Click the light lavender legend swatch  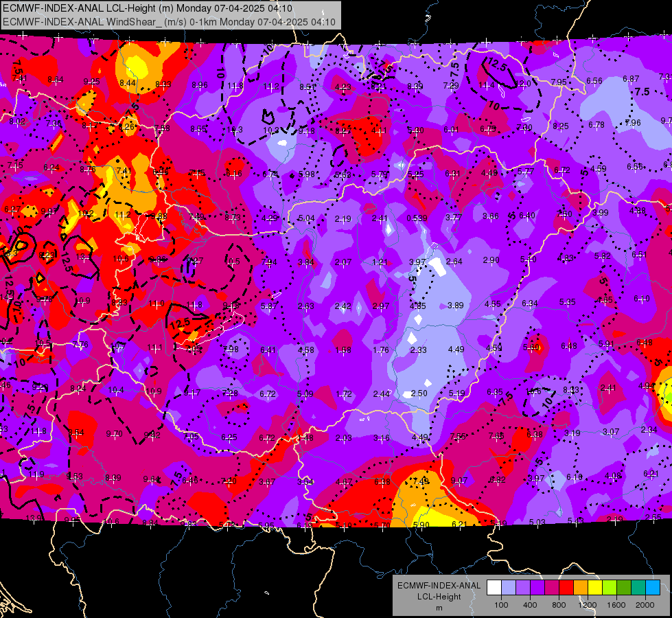pos(508,588)
